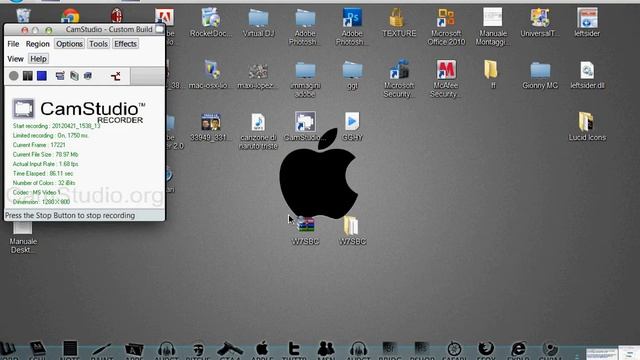Click the CamStudio Recorder logo banner

tap(78, 110)
